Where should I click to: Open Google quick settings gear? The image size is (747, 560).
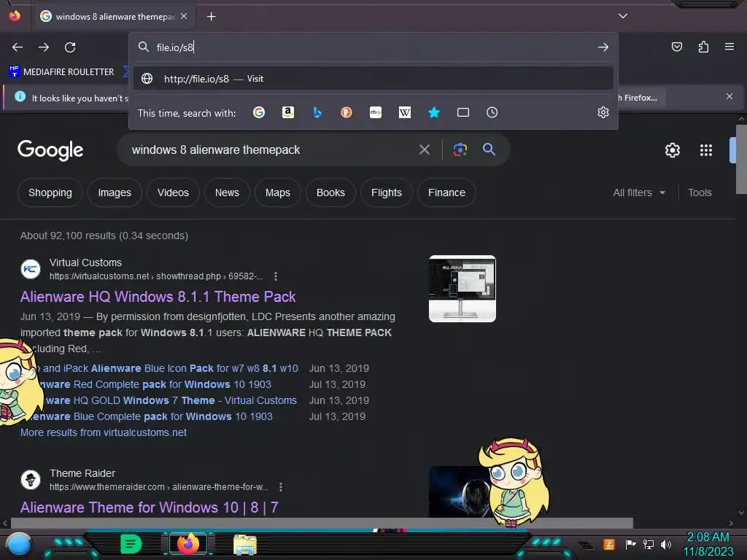tap(672, 150)
